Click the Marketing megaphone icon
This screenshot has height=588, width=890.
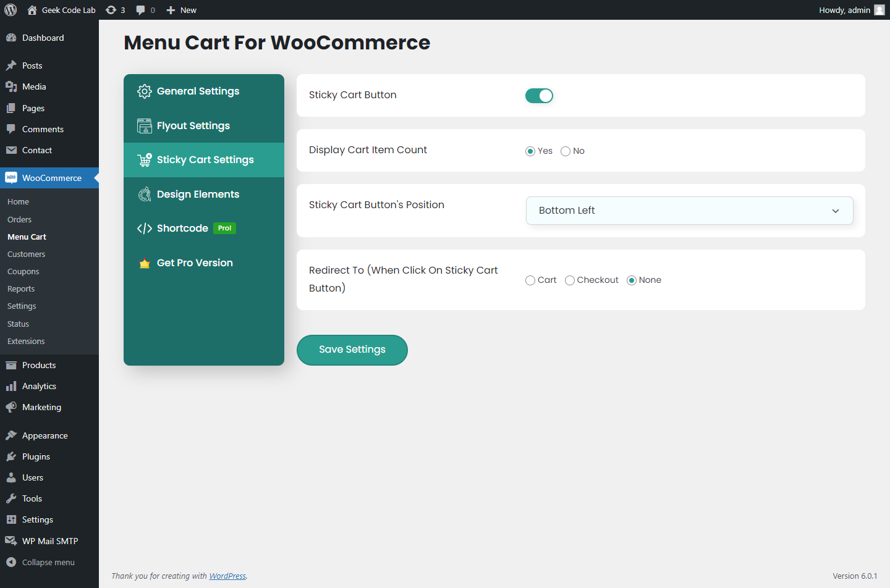(11, 407)
